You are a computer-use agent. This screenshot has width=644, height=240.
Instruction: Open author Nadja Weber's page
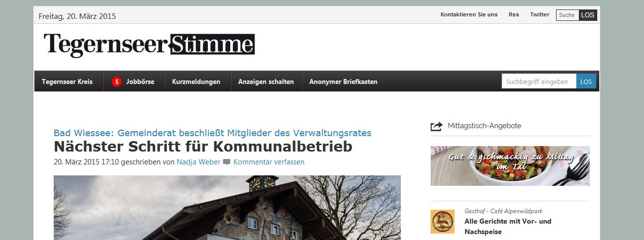pyautogui.click(x=198, y=162)
